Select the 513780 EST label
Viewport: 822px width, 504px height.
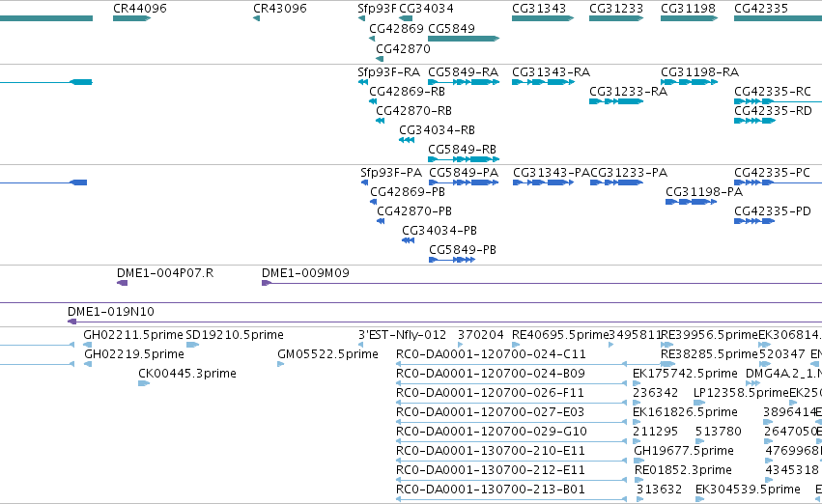coord(719,432)
